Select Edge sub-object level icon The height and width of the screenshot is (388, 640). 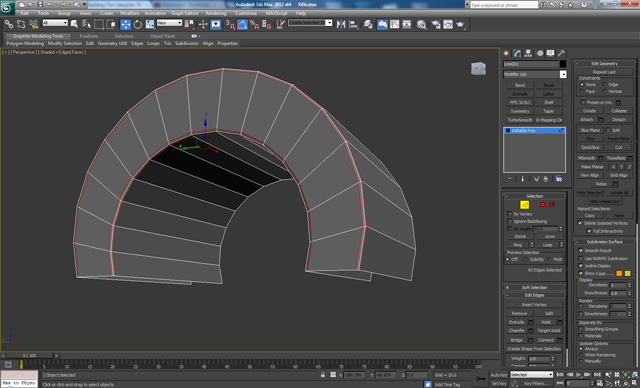(524, 205)
